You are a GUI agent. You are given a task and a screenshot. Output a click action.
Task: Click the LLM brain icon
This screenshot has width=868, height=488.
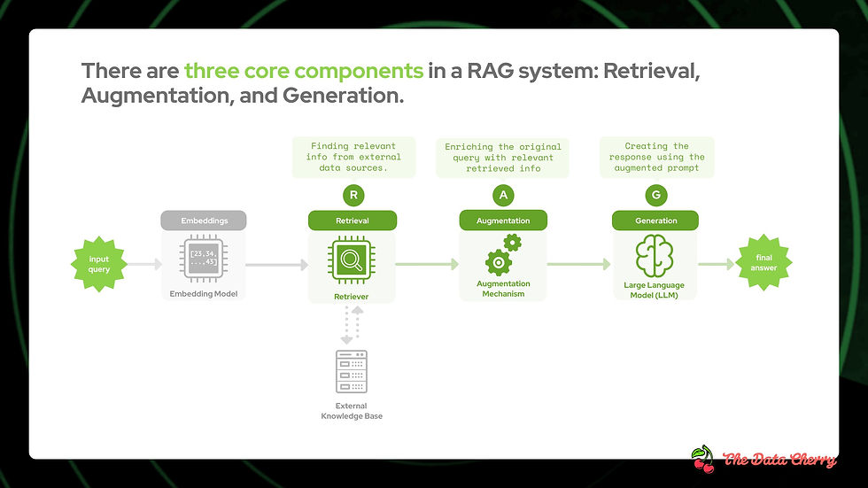655,256
